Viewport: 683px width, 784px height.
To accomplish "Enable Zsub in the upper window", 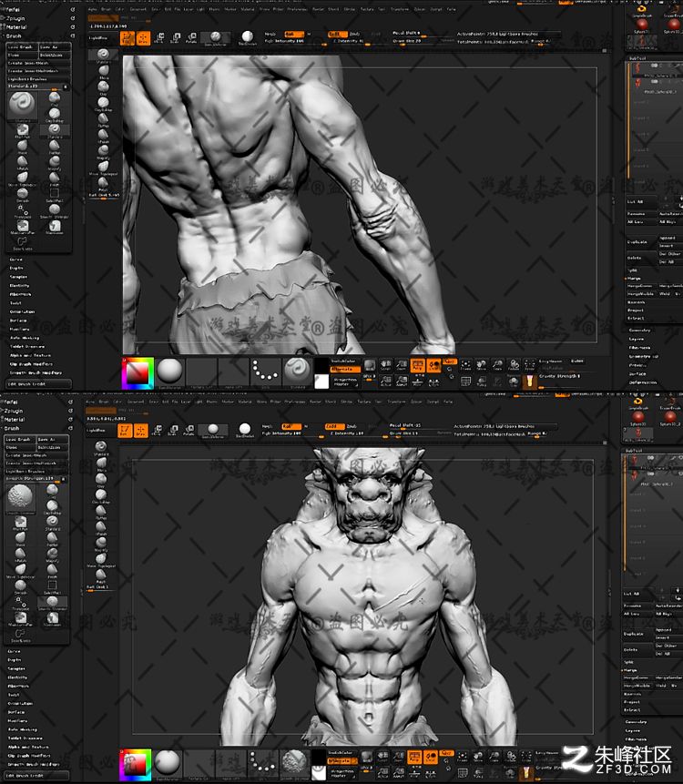I will click(354, 34).
